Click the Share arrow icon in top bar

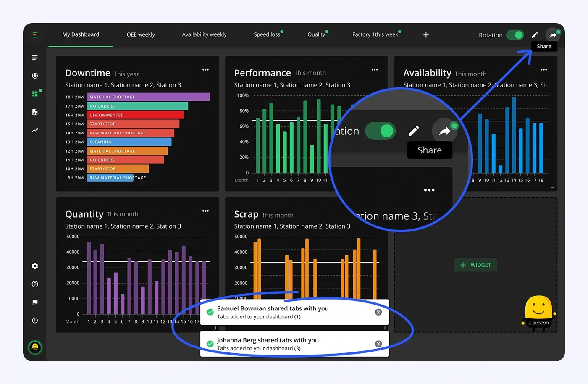553,35
